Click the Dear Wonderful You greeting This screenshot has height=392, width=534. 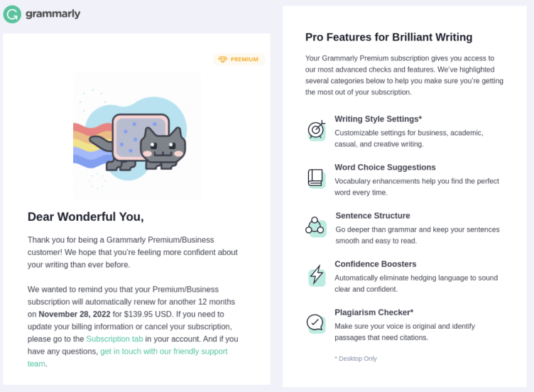(x=85, y=217)
